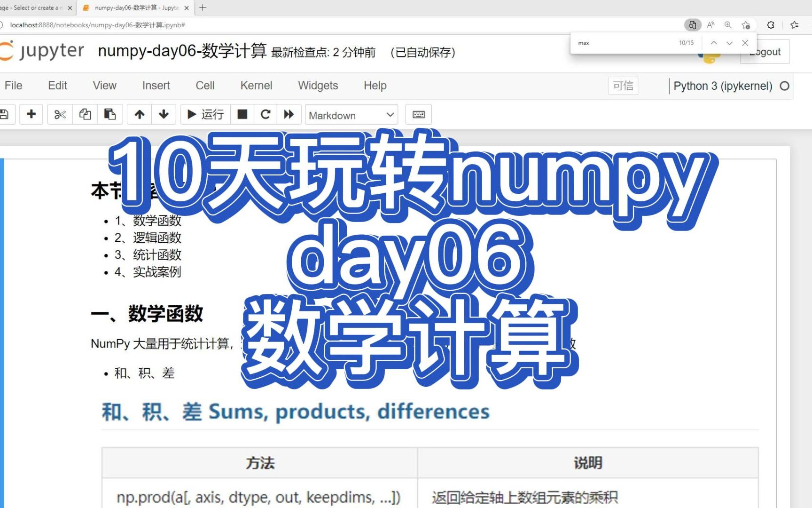Open the File menu
This screenshot has height=508, width=812.
pyautogui.click(x=13, y=86)
